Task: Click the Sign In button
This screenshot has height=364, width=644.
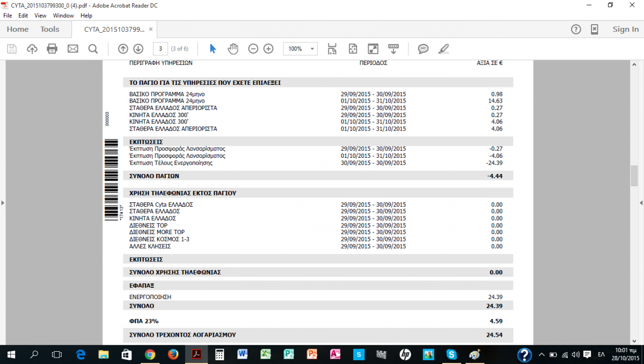Action: (x=625, y=30)
